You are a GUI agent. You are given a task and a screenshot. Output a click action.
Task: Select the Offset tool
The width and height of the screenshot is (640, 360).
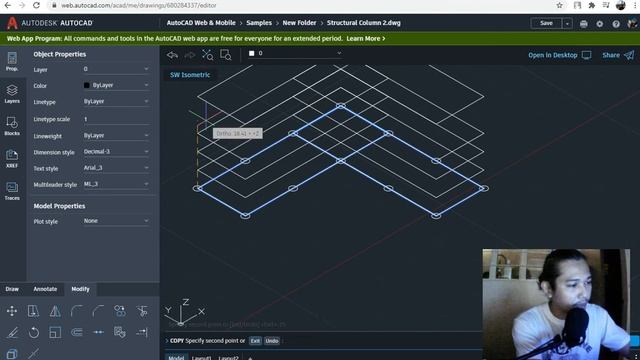point(77,332)
